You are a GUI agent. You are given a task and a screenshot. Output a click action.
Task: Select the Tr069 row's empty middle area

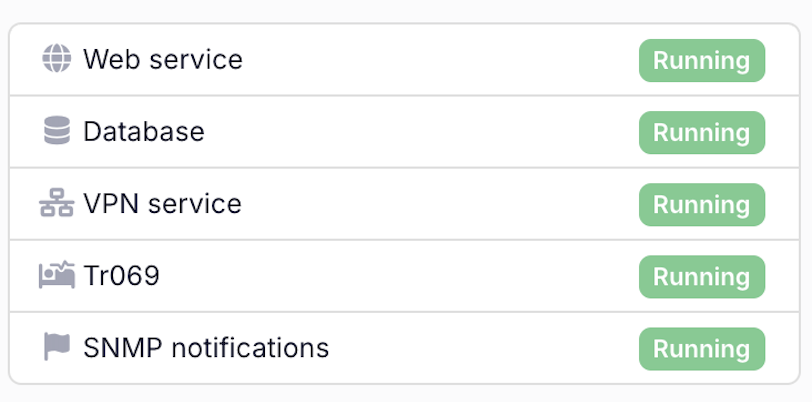click(400, 276)
